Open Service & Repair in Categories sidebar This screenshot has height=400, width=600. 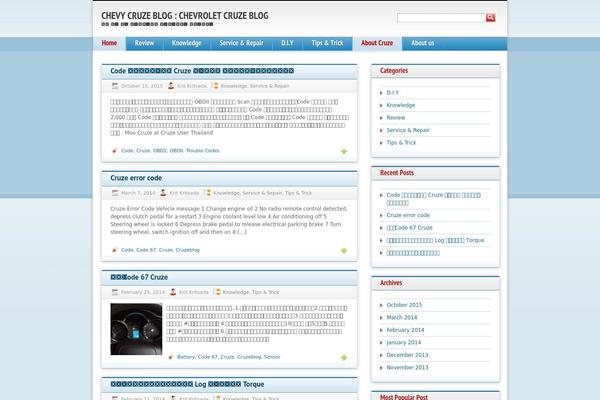point(408,130)
